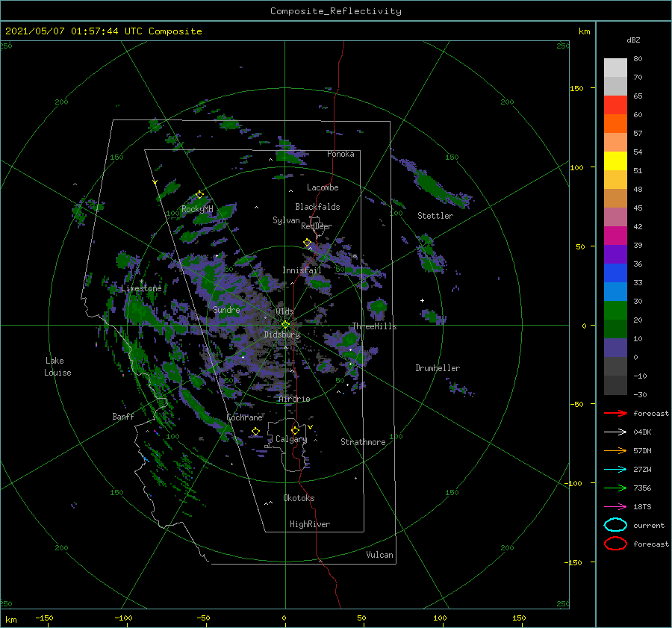This screenshot has height=628, width=672.
Task: Select the orange 57DM arrow legend icon
Action: 615,450
